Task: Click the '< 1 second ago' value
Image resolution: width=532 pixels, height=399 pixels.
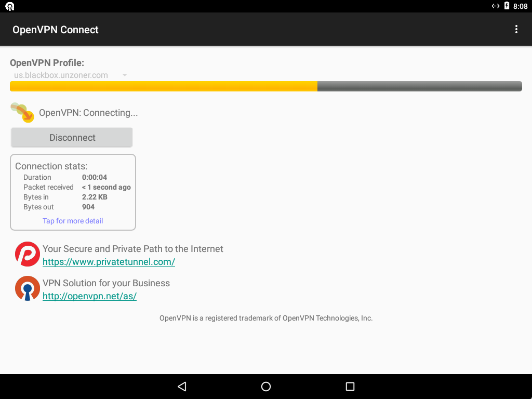Action: (106, 187)
